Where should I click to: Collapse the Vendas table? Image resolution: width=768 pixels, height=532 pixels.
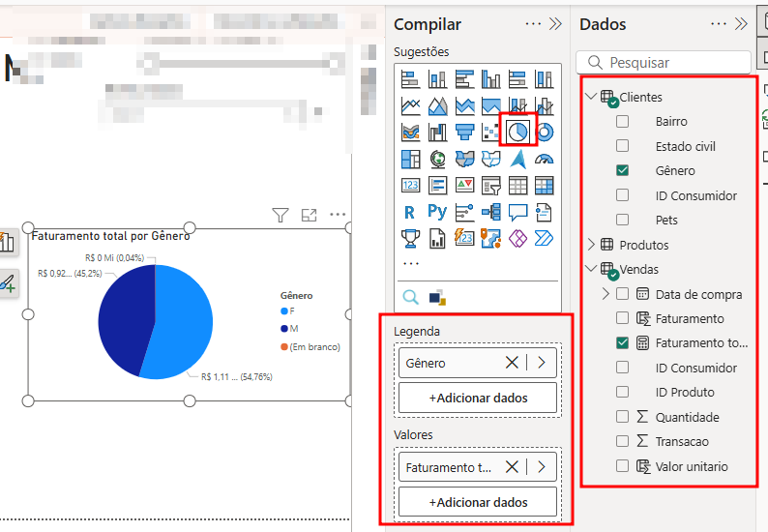pyautogui.click(x=591, y=268)
